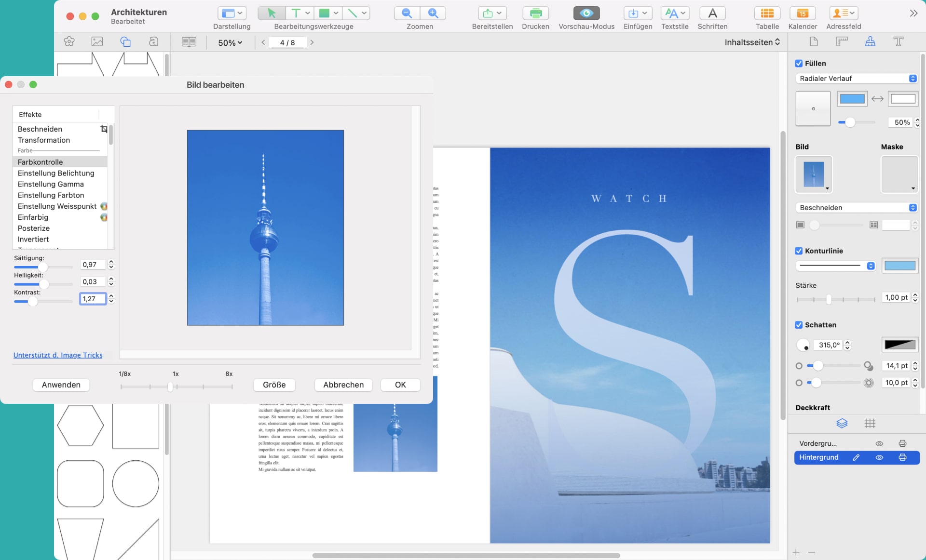The image size is (926, 560).
Task: Select Invertiert effect
Action: [33, 239]
